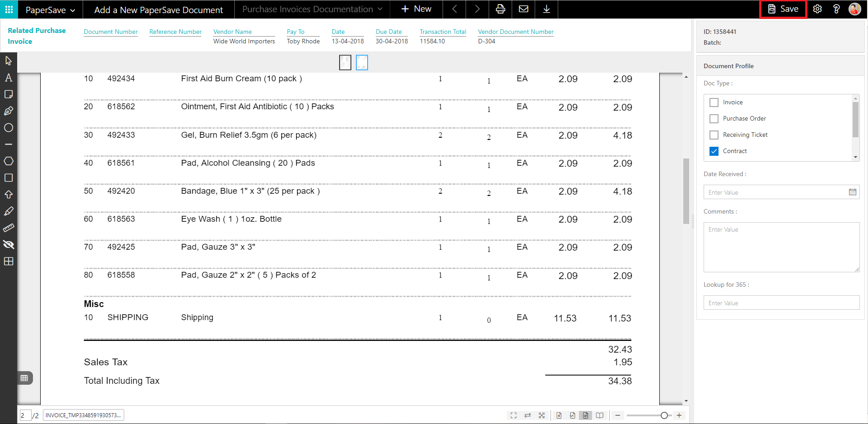Pick the sticky note annotation tool
Viewport: 868px width, 424px height.
pyautogui.click(x=8, y=94)
